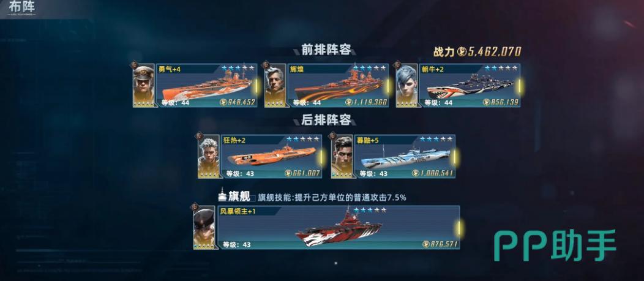Click the 后排阵容 back row header
Viewport: 644px width, 281px height.
(x=326, y=121)
